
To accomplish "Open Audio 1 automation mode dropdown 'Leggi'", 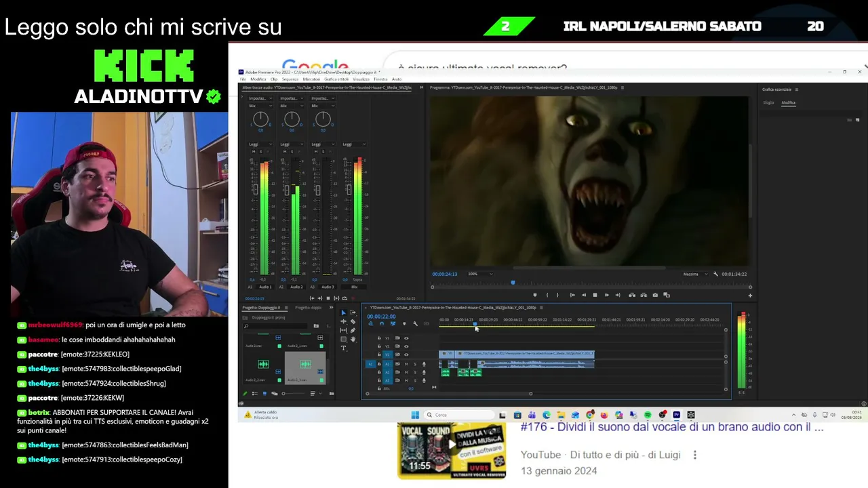I will [260, 144].
